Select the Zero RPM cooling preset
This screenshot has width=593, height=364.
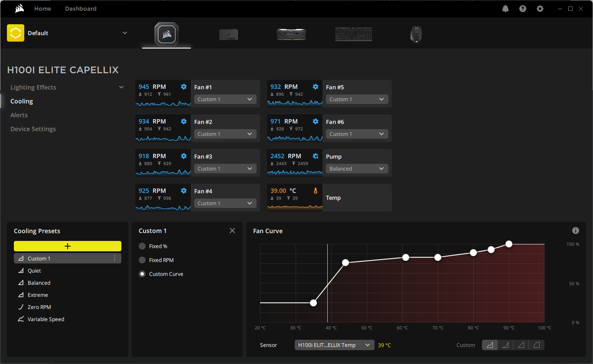point(68,307)
